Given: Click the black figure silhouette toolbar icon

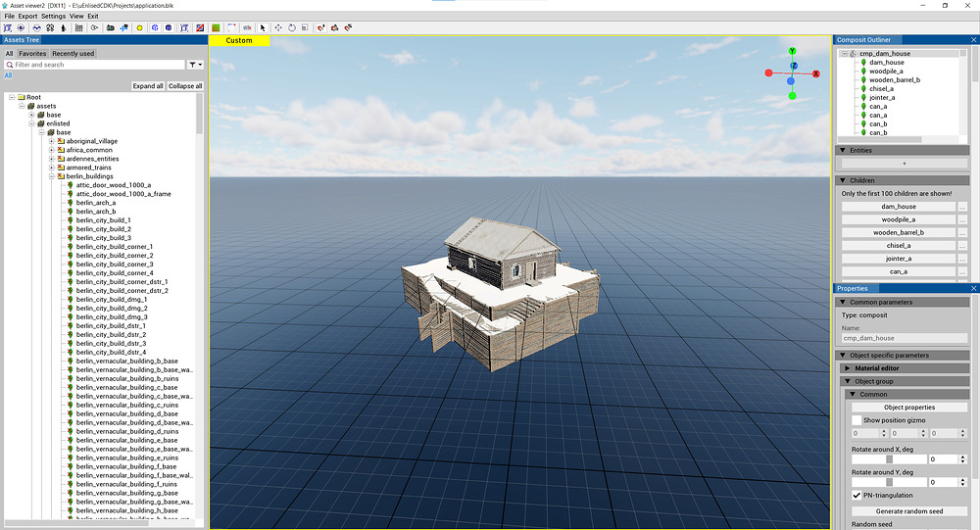Looking at the screenshot, I should click(63, 27).
